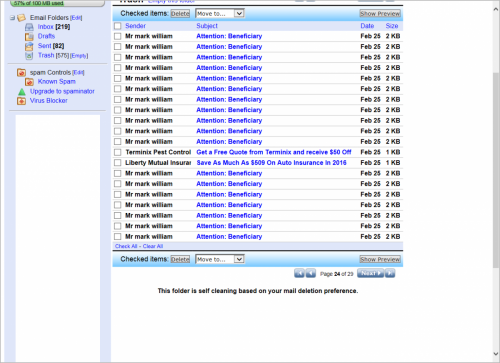Click the top Show Preview button
Viewport: 500px width, 363px height.
380,14
